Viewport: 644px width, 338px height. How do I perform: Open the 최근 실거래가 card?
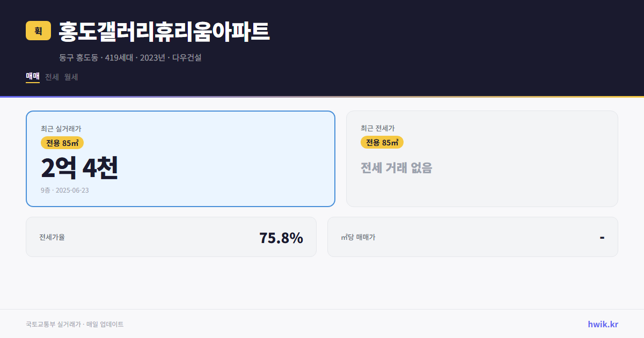[x=180, y=158]
